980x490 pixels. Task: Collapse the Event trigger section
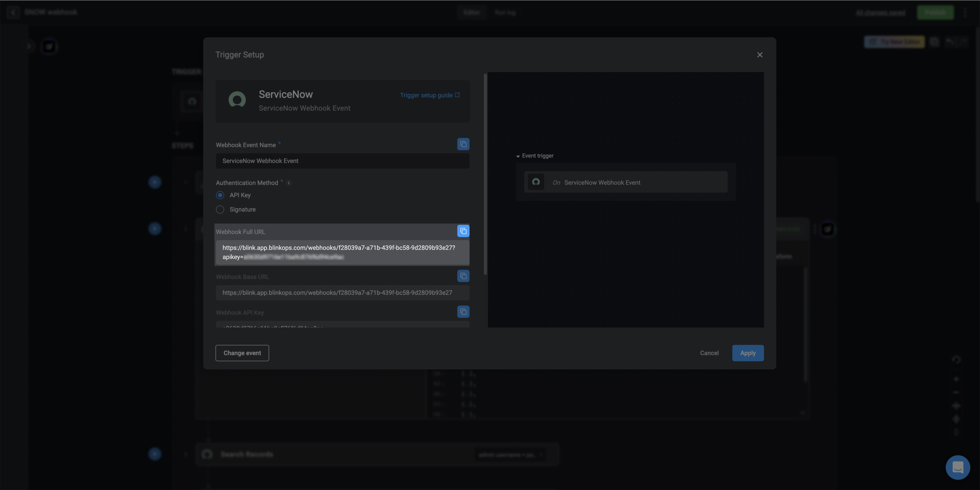518,156
